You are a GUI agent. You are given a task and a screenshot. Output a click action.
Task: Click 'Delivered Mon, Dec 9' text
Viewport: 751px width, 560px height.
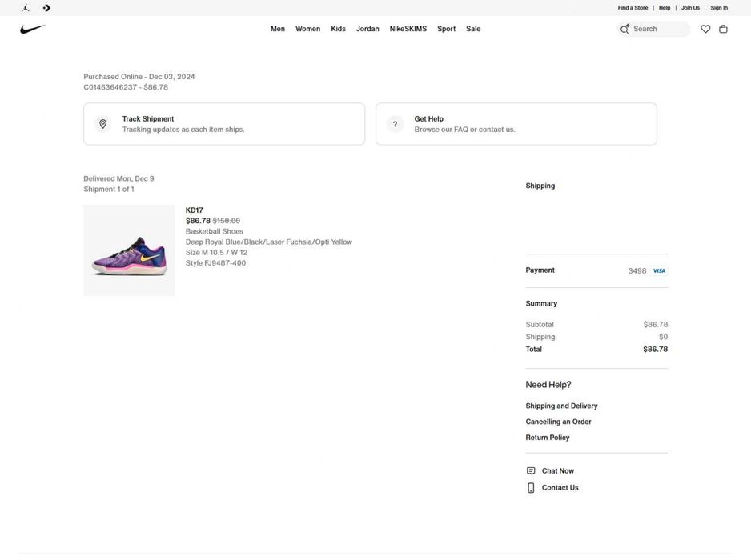coord(118,178)
